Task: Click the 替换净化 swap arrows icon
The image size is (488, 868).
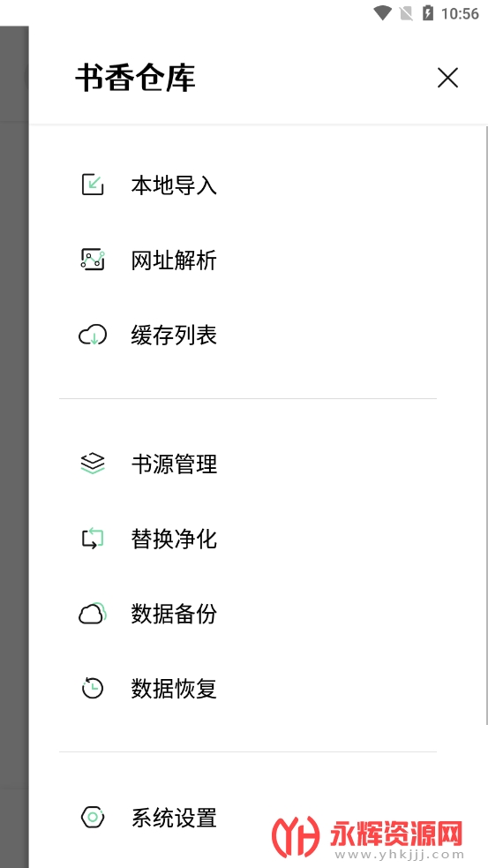Action: click(x=93, y=539)
